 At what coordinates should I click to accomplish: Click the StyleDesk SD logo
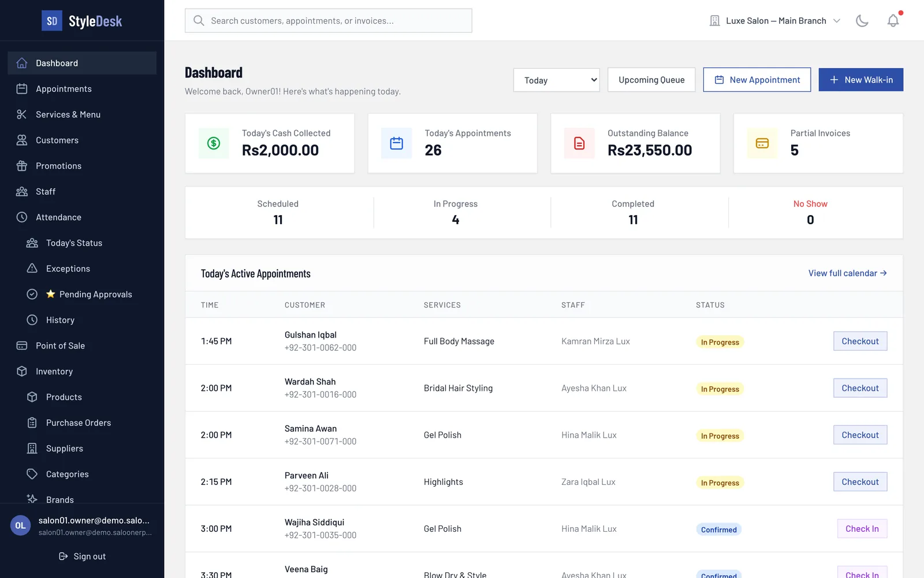pos(52,21)
